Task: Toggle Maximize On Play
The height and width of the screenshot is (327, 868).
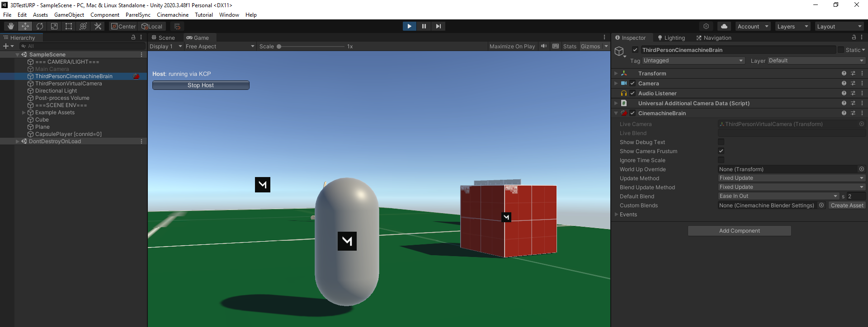Action: (x=512, y=46)
